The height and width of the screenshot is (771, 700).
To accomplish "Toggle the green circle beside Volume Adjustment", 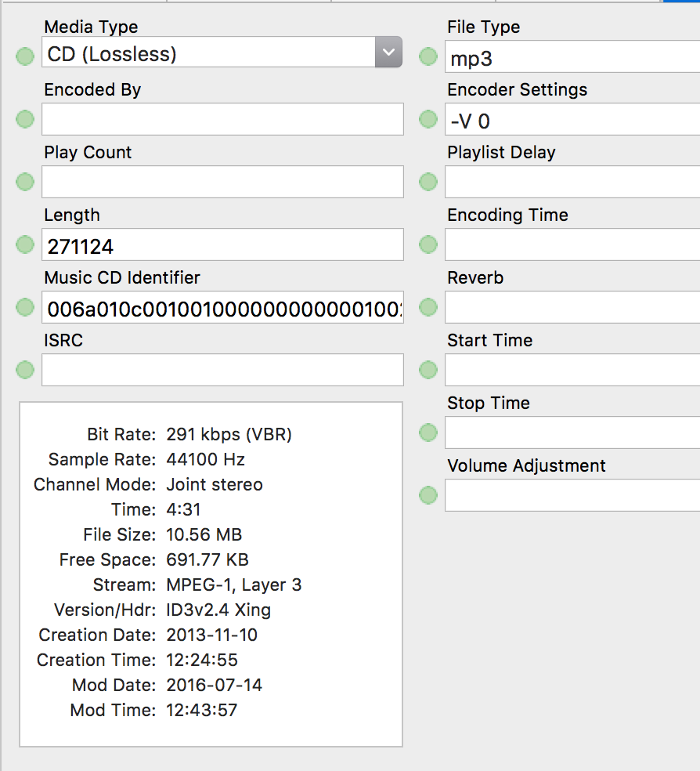I will point(428,495).
